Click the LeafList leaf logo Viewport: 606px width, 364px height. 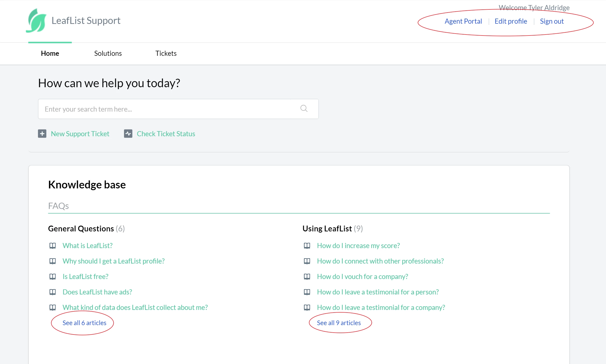click(x=36, y=21)
